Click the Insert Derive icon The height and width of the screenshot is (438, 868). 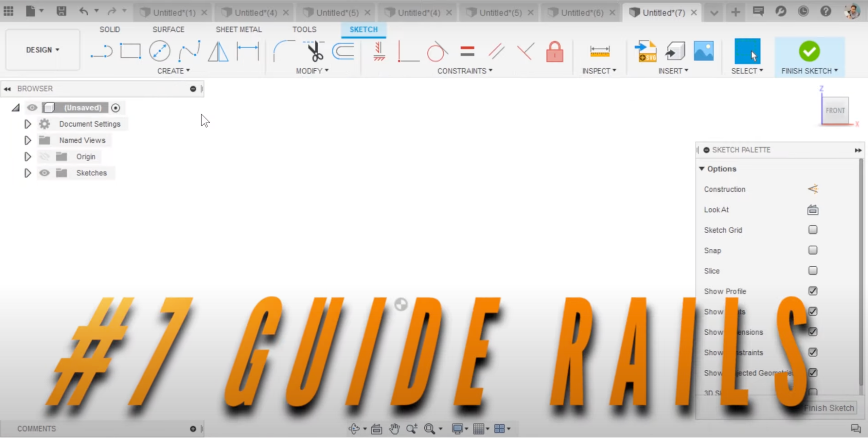coord(675,51)
